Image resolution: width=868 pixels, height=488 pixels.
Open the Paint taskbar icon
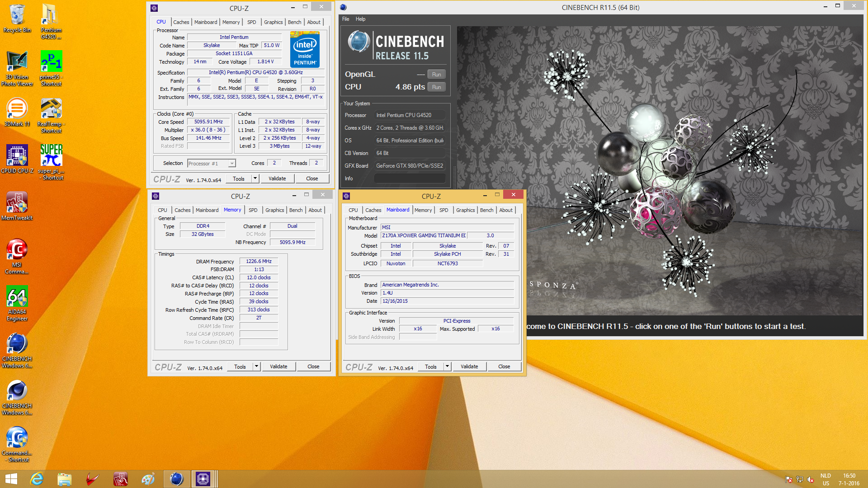click(148, 479)
